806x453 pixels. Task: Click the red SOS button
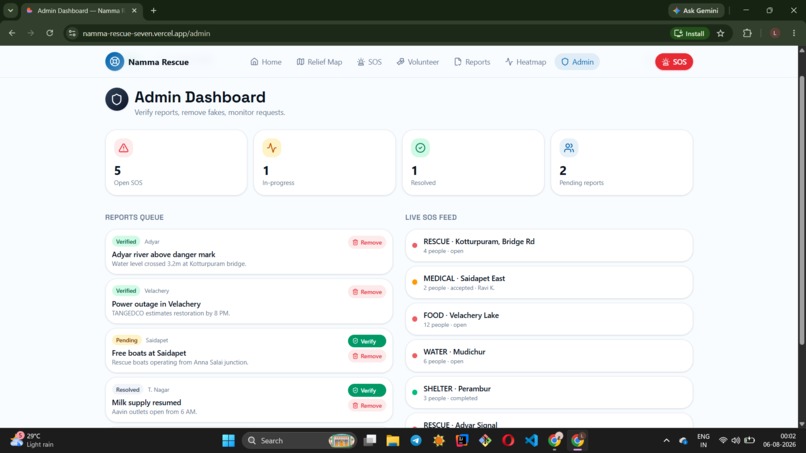coord(674,62)
